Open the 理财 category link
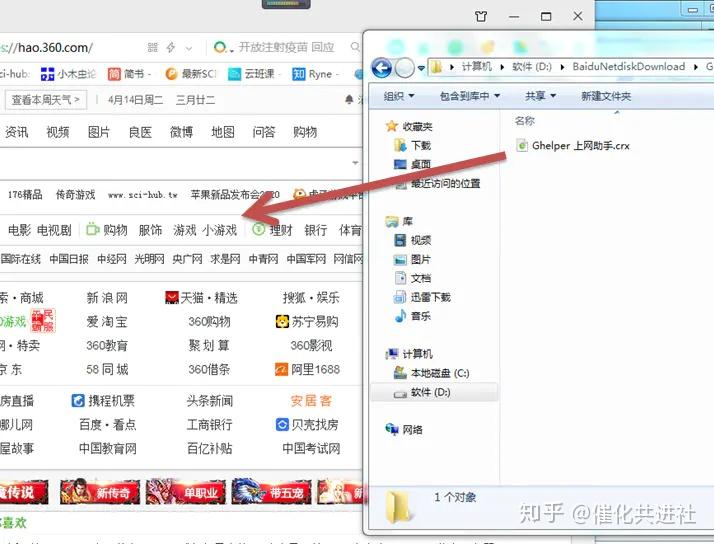The height and width of the screenshot is (544, 714). (272, 229)
